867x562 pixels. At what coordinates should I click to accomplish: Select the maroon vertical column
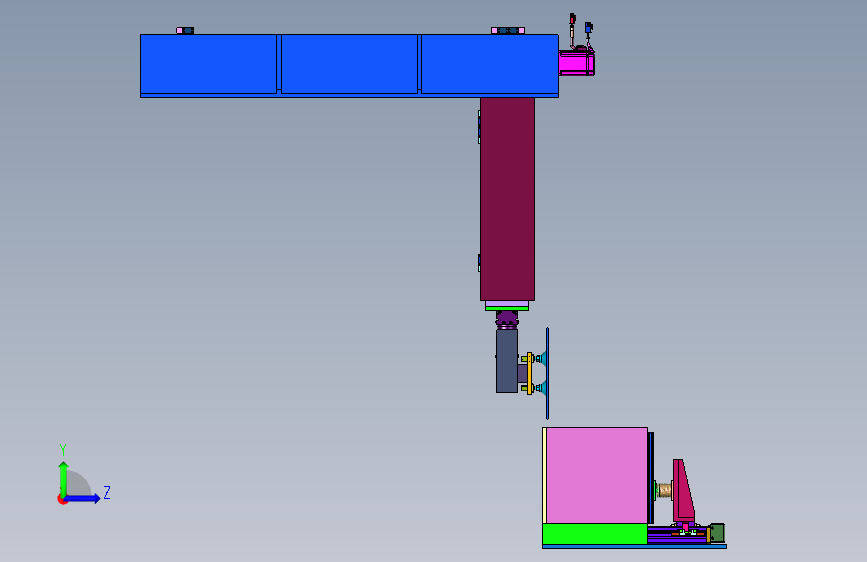[508, 199]
